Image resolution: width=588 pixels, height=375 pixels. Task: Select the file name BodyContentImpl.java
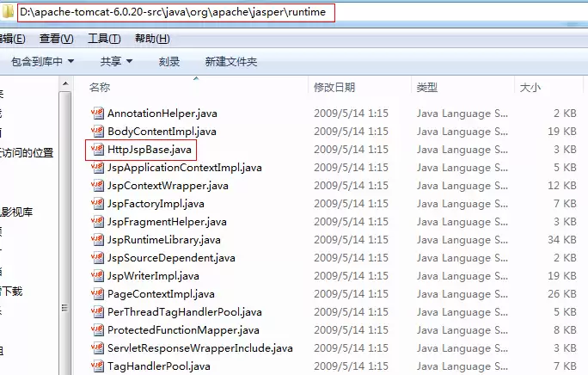point(162,131)
